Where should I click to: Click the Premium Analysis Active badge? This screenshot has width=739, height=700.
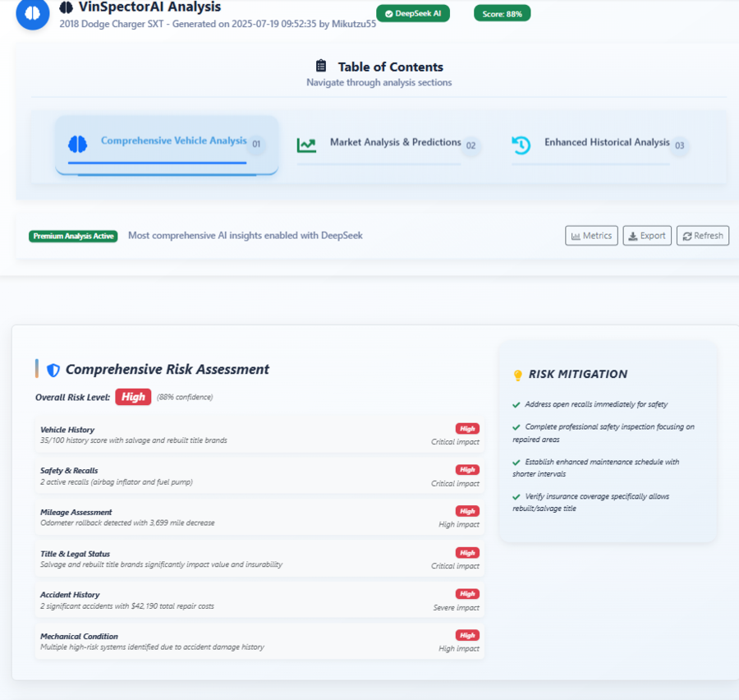point(73,236)
